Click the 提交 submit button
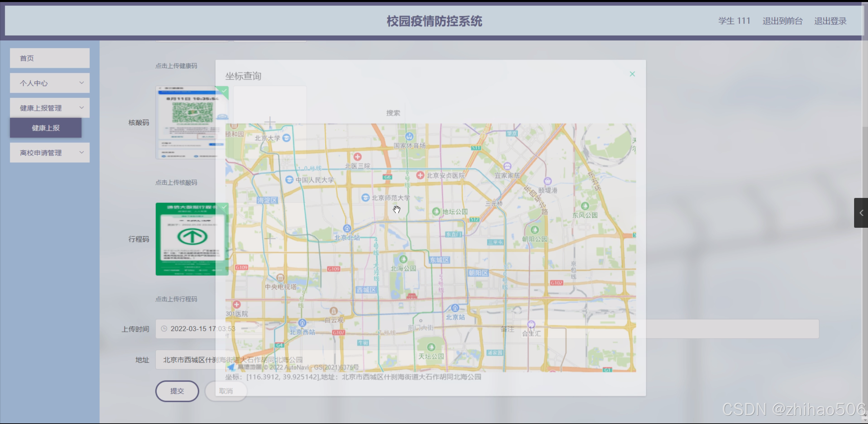 [177, 391]
